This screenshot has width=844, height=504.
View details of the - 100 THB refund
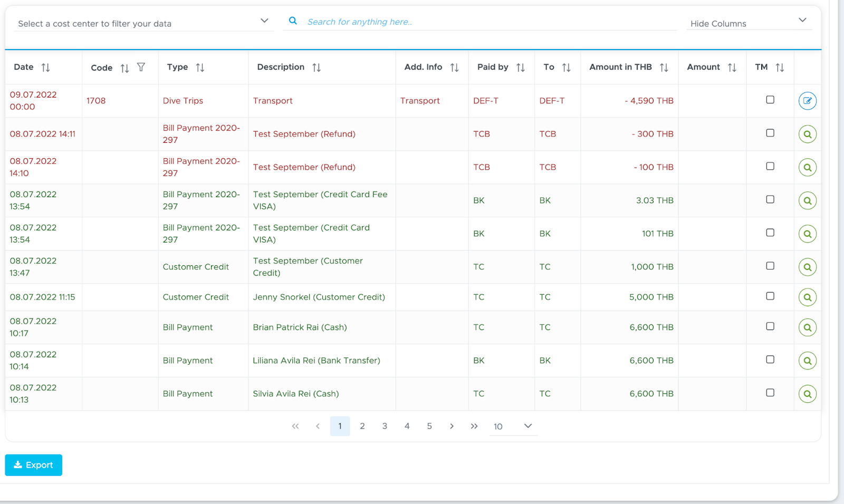click(808, 167)
